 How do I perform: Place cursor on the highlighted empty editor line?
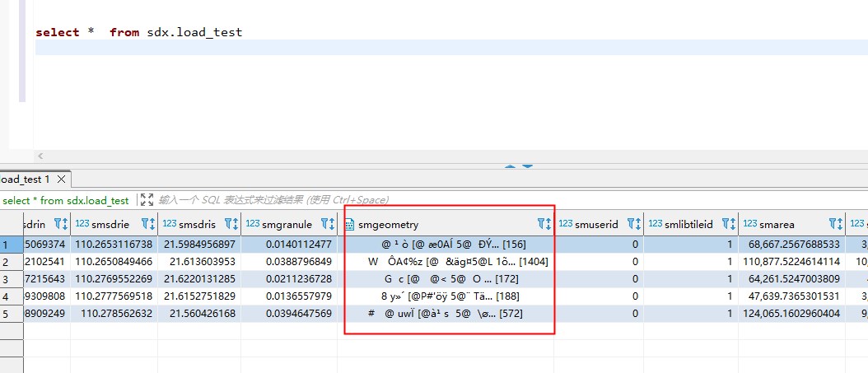(x=451, y=47)
